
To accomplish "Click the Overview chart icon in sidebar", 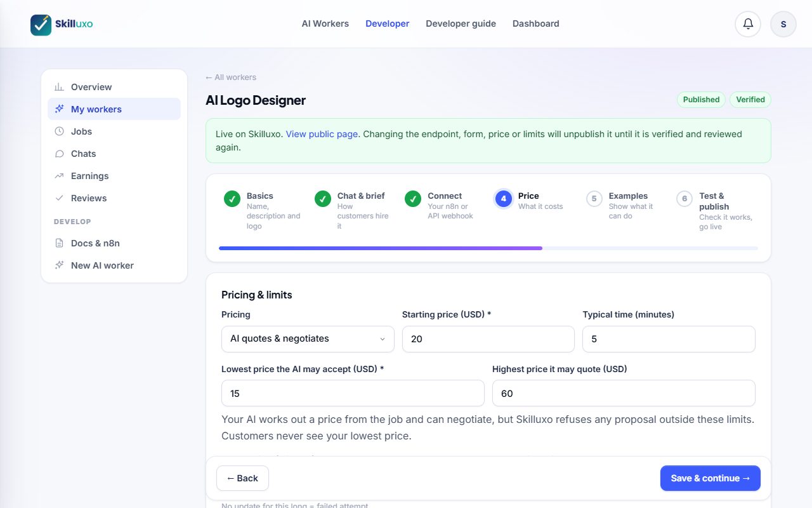I will click(60, 87).
